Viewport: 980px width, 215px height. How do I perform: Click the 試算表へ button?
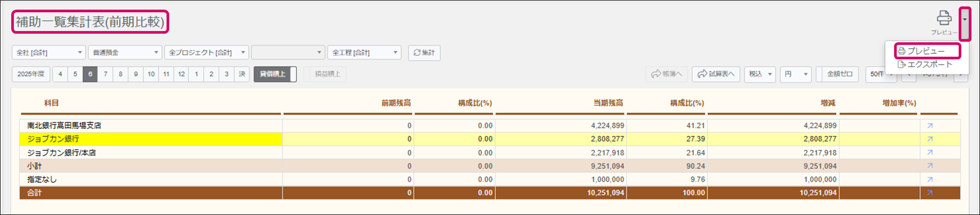pos(716,74)
